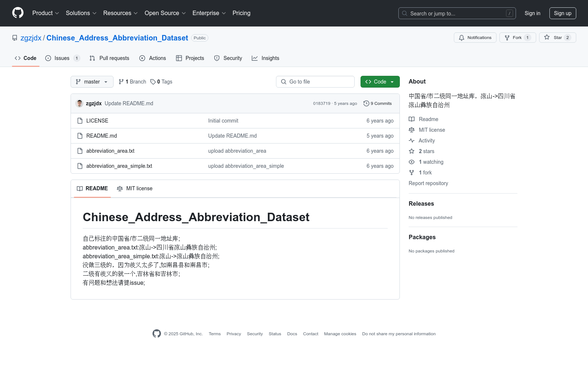Open the LICENSE file
588x368 pixels.
coord(97,121)
